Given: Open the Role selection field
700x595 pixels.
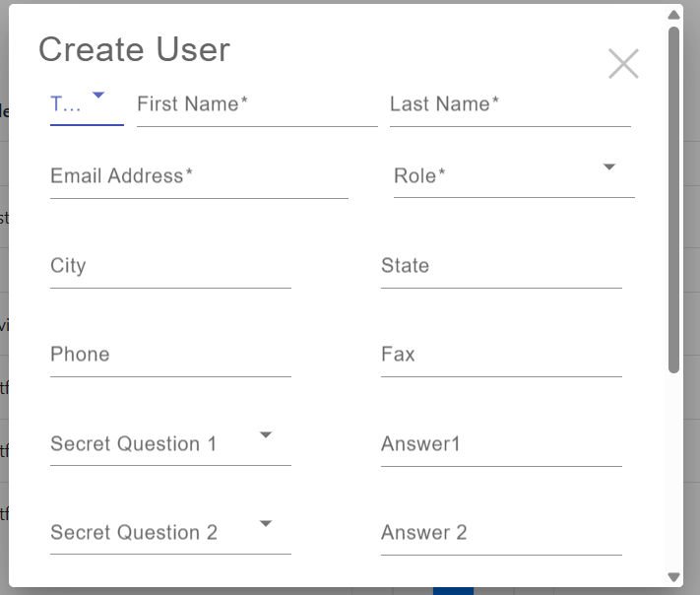Looking at the screenshot, I should (502, 176).
